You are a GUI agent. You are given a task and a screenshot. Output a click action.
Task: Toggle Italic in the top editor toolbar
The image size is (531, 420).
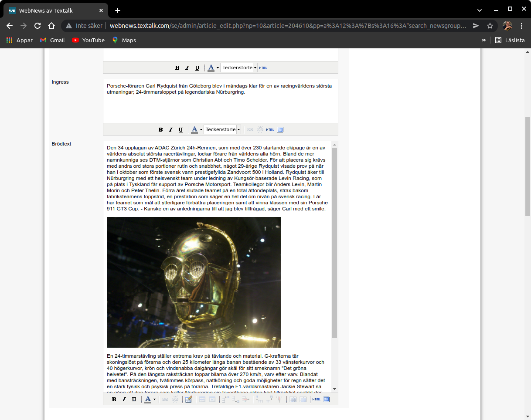pyautogui.click(x=187, y=68)
